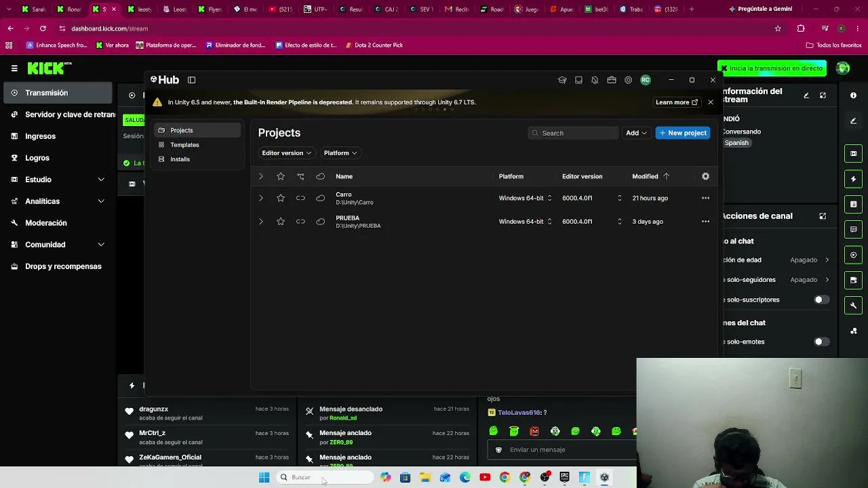Open the Platform filter dropdown
868x488 pixels.
340,153
